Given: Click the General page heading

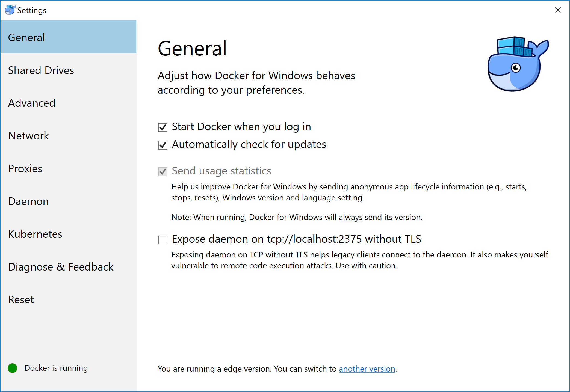Looking at the screenshot, I should tap(192, 49).
